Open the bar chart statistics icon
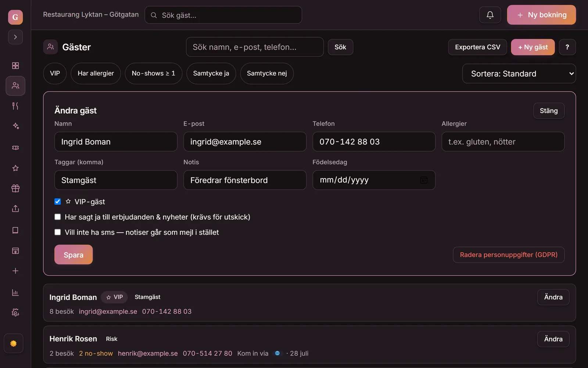Screen dimensions: 588x368 coord(15,293)
